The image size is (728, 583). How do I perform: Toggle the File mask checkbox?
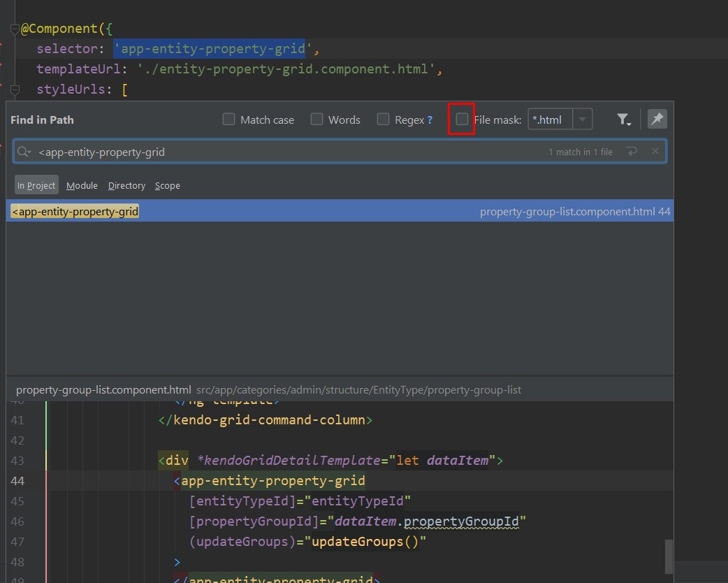click(x=462, y=119)
